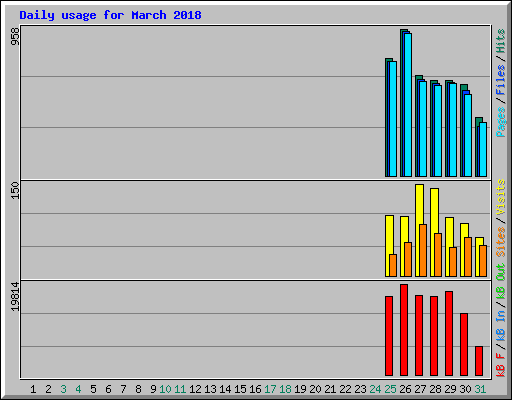Viewport: 512px width, 400px height.
Task: Click the title Daily usage for March 2018
Action: [110, 15]
